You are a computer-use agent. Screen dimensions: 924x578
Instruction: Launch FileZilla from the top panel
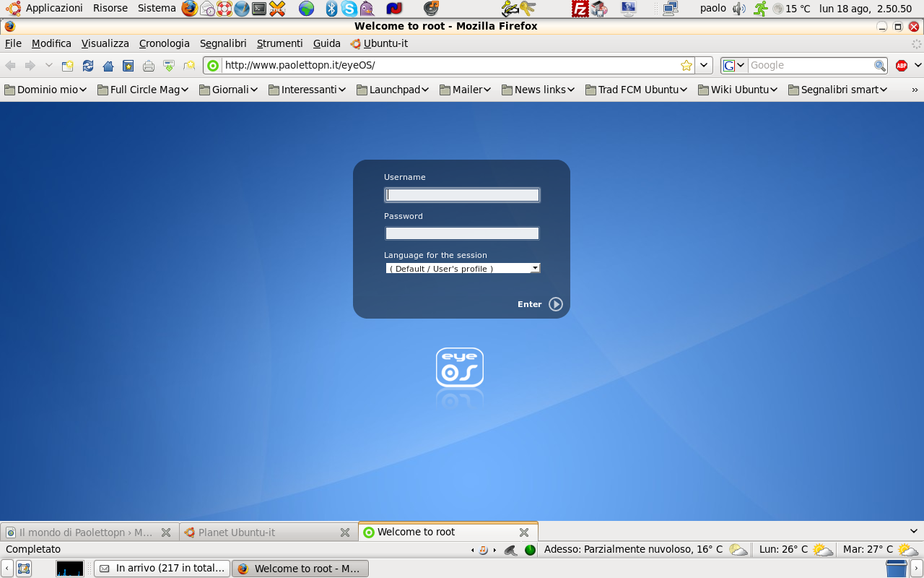click(x=580, y=9)
